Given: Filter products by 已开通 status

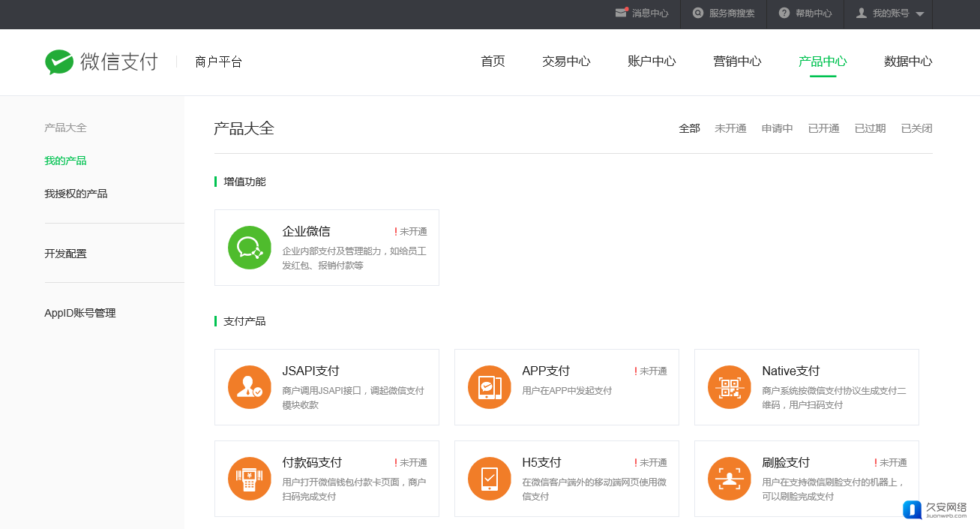Looking at the screenshot, I should click(x=823, y=128).
